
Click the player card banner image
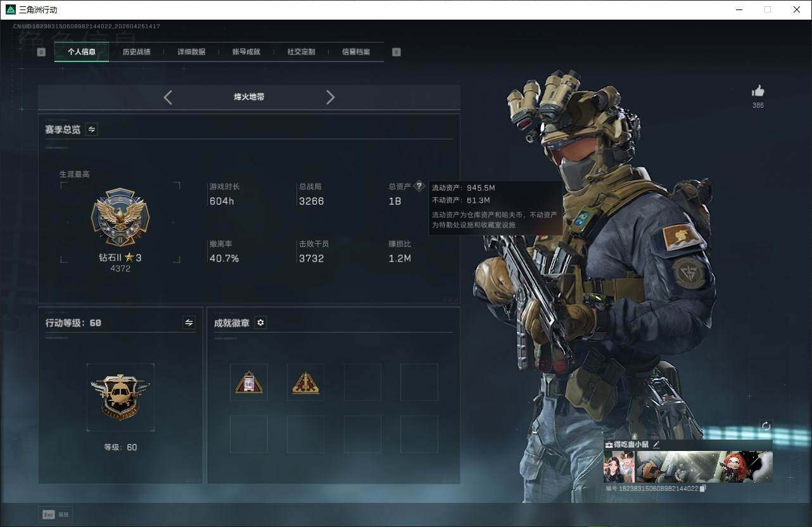[x=704, y=467]
